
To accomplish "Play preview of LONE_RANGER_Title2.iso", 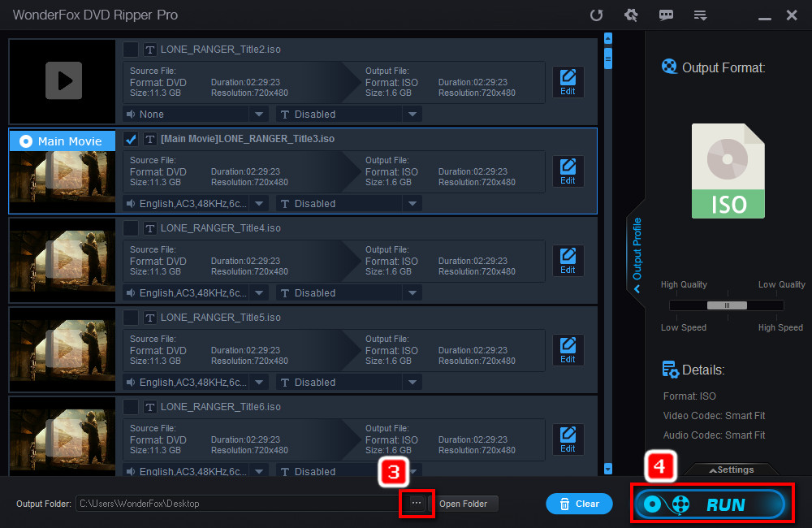I will (63, 80).
